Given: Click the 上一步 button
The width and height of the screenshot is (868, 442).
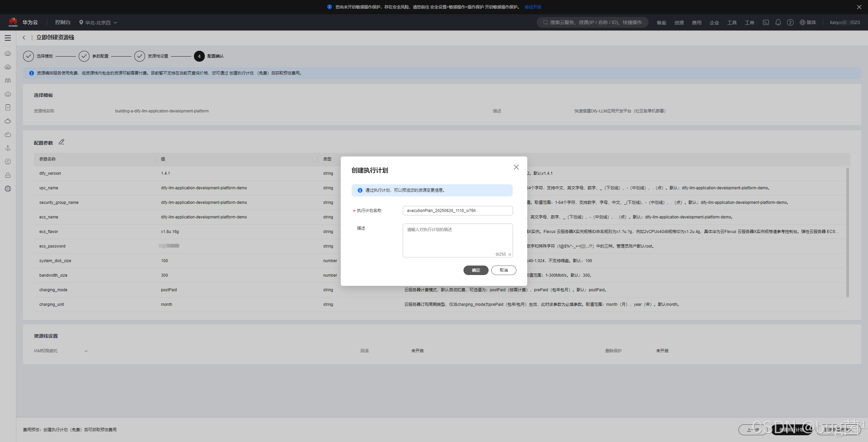Looking at the screenshot, I should point(753,429).
